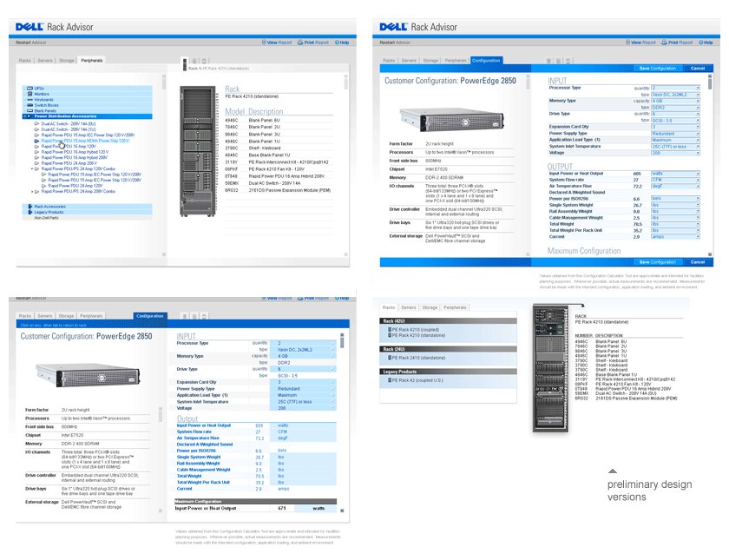Switch to Servers tab in upper-left mockup
729x560 pixels.
tap(45, 61)
